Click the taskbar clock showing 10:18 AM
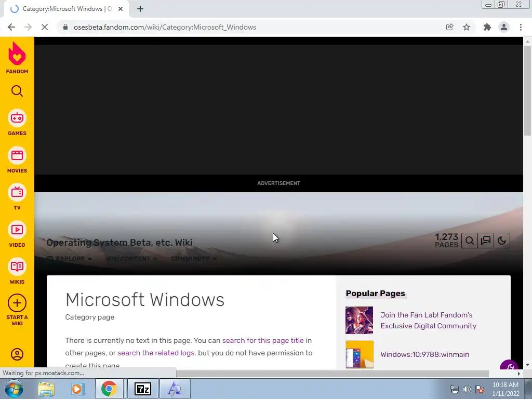Image resolution: width=532 pixels, height=399 pixels. 506,389
